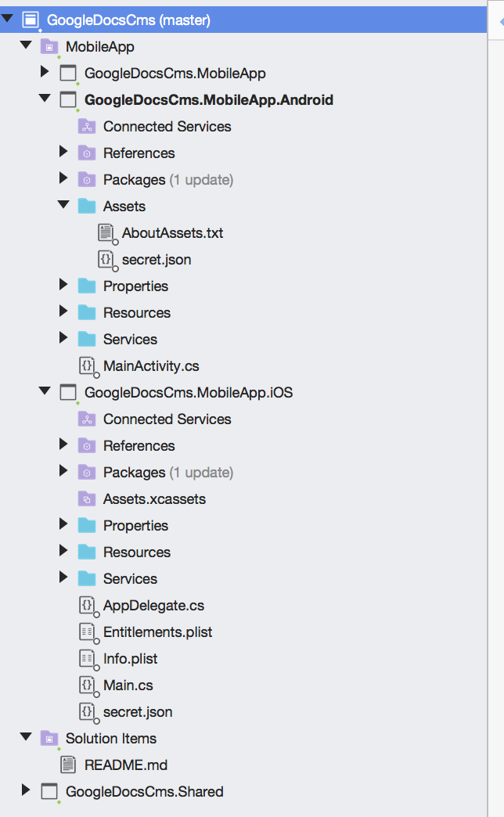
Task: Click the iOS Resources folder icon
Action: [x=87, y=552]
